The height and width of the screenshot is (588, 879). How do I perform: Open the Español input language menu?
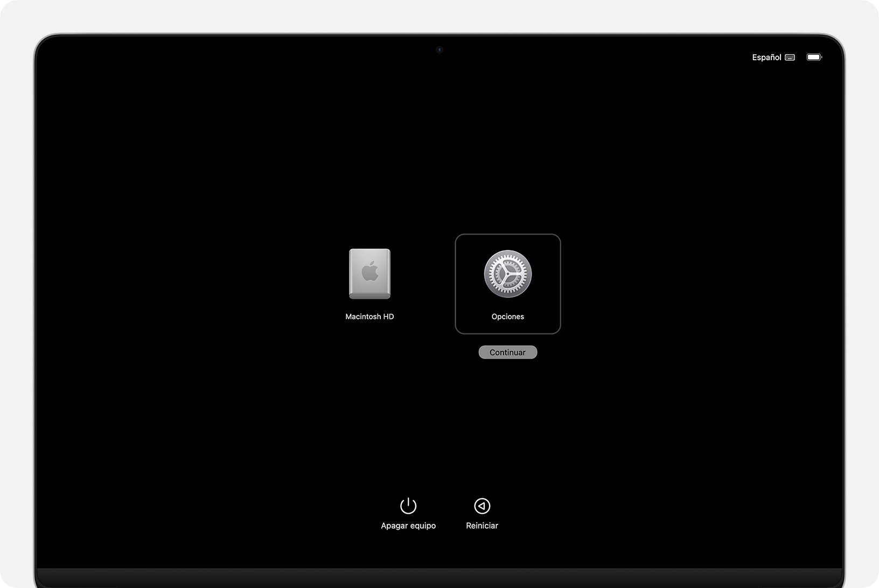tap(766, 57)
